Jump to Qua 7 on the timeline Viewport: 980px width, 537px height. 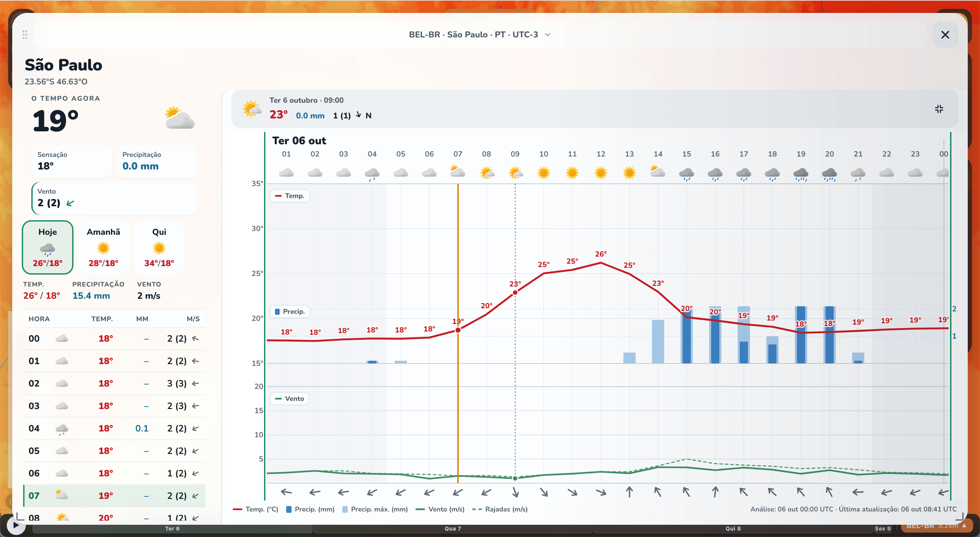click(x=453, y=528)
